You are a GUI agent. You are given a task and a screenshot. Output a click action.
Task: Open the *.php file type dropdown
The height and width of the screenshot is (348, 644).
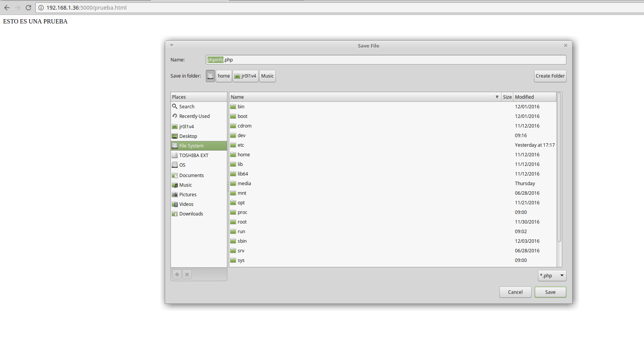coord(552,276)
